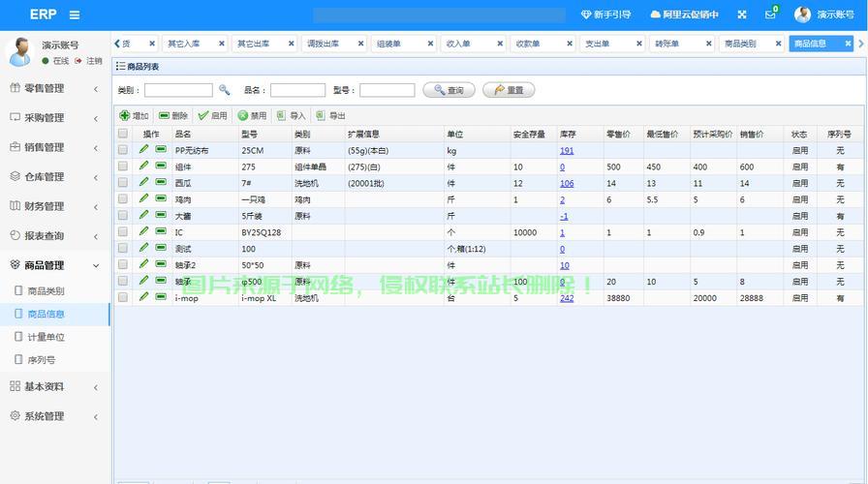The width and height of the screenshot is (868, 484).
Task: Click the 注销 logout link in the sidebar
Action: 89,61
